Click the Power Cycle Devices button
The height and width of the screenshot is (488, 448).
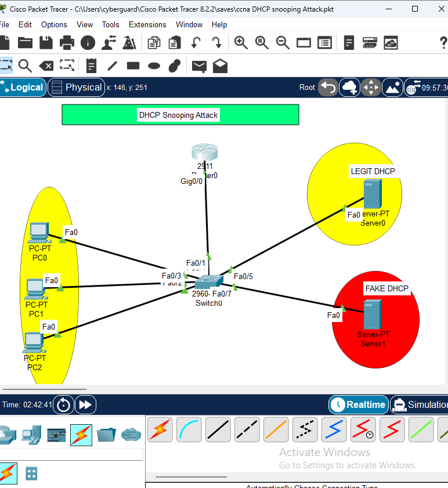tap(63, 405)
